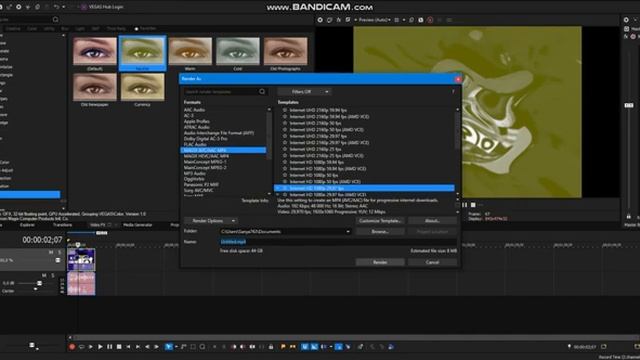This screenshot has height=360, width=640.
Task: Toggle Automatic Crossfades in timeline toolbar
Action: (314, 347)
